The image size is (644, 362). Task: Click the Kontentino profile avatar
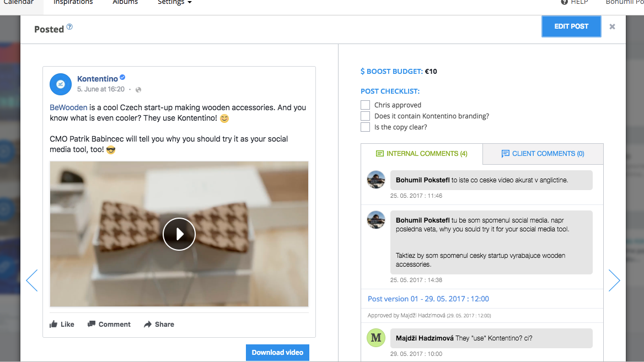pos(61,84)
